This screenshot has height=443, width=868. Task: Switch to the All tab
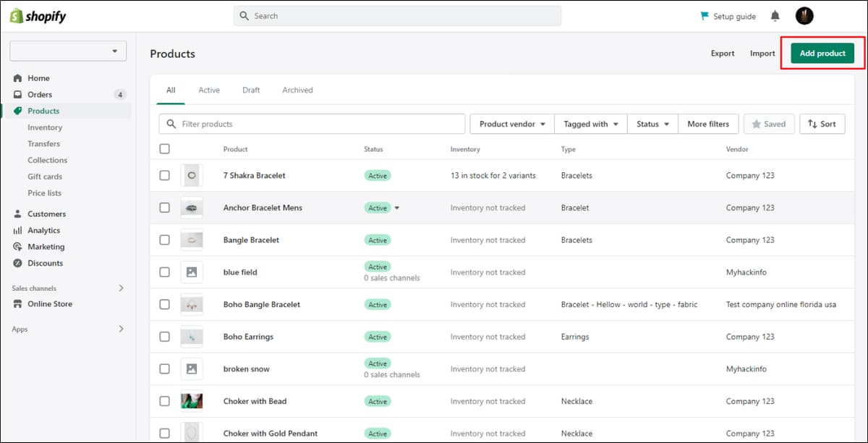[171, 90]
